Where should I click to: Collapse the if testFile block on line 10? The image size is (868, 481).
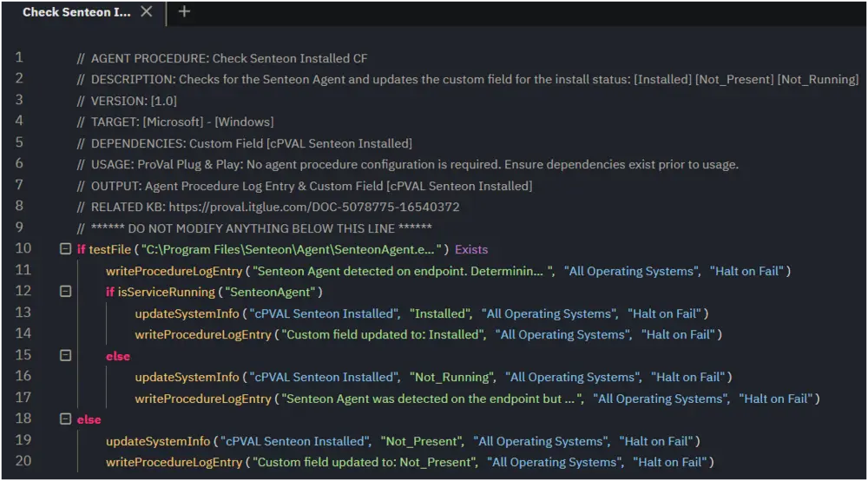pyautogui.click(x=65, y=249)
